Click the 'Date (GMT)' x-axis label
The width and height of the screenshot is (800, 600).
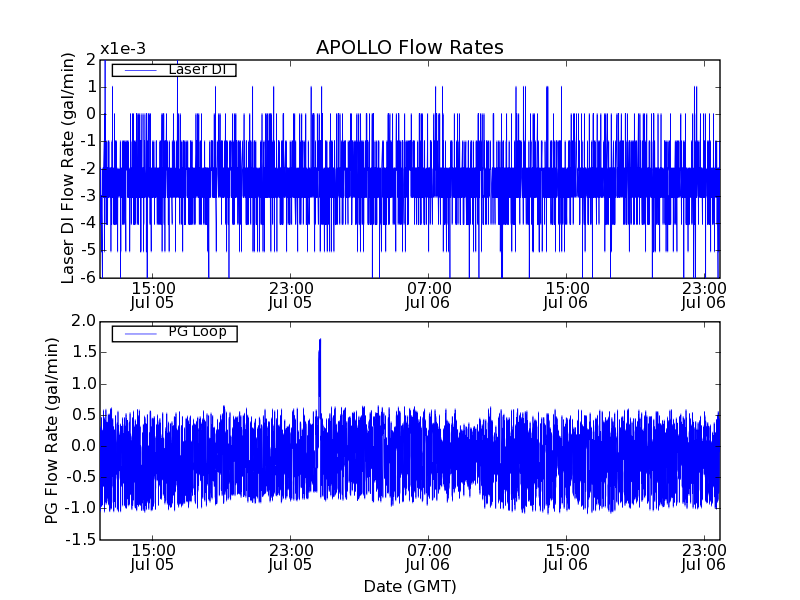[410, 586]
